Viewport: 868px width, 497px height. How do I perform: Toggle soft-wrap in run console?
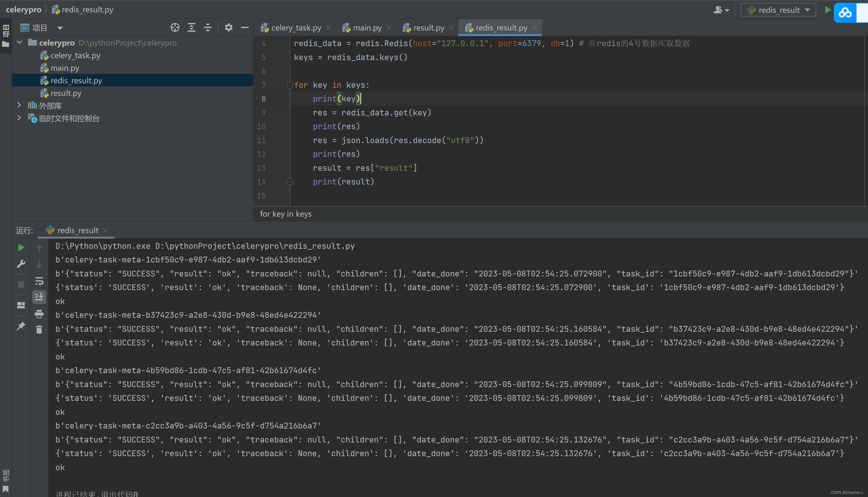coord(39,281)
